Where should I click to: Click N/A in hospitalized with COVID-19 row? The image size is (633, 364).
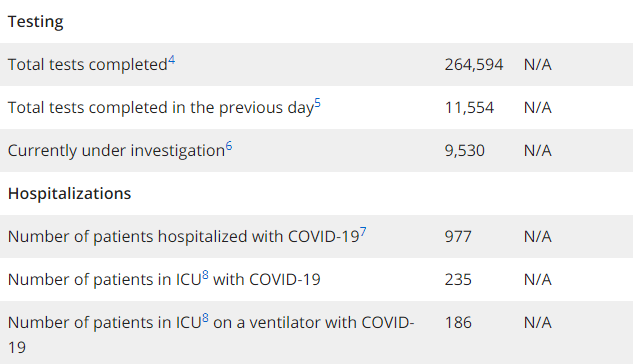pos(538,237)
